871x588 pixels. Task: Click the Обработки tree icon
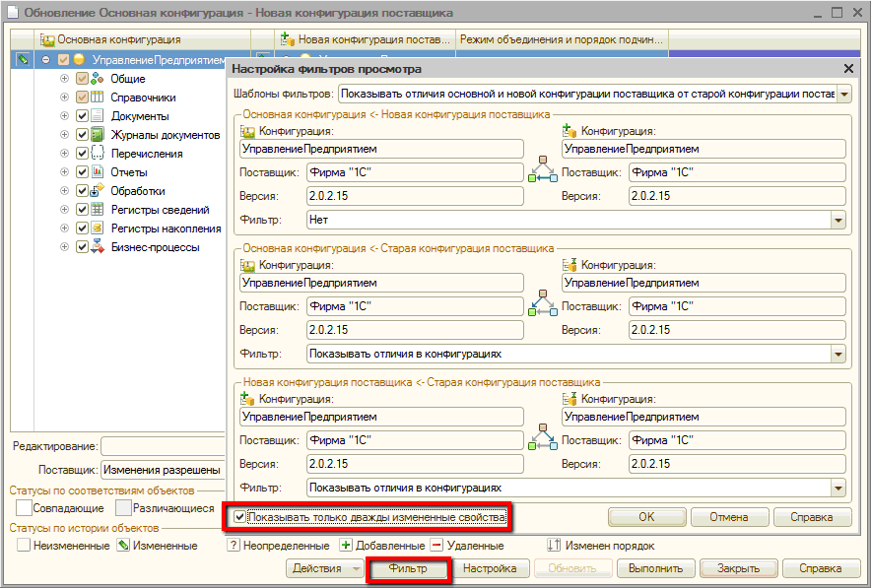click(x=98, y=191)
